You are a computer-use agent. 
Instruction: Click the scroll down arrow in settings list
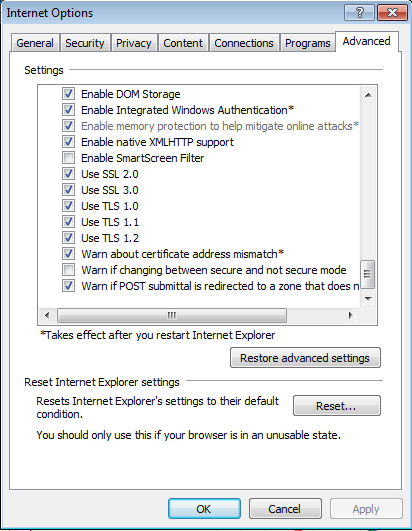click(x=368, y=298)
